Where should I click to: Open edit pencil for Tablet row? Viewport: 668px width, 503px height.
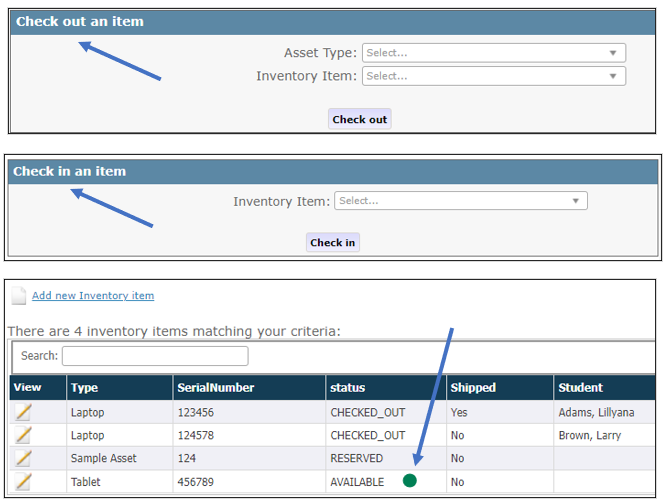[23, 482]
